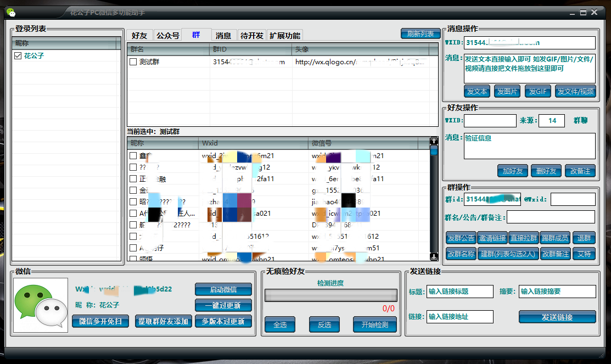This screenshot has height=364, width=611.
Task: Click the 头像 column header
Action: pos(361,49)
